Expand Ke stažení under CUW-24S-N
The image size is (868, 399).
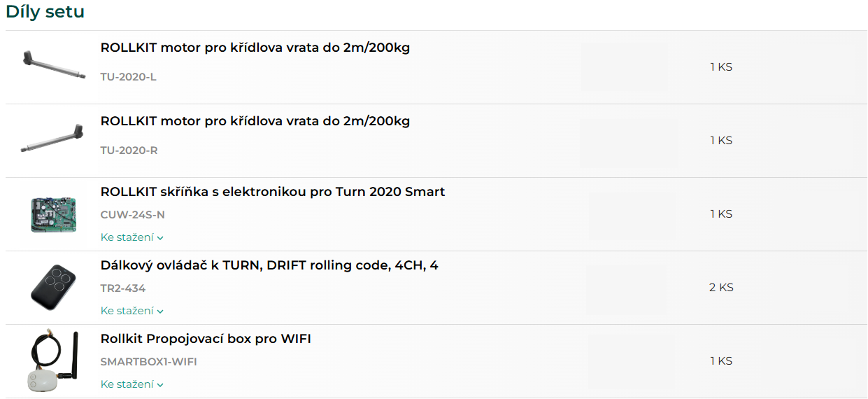[131, 237]
